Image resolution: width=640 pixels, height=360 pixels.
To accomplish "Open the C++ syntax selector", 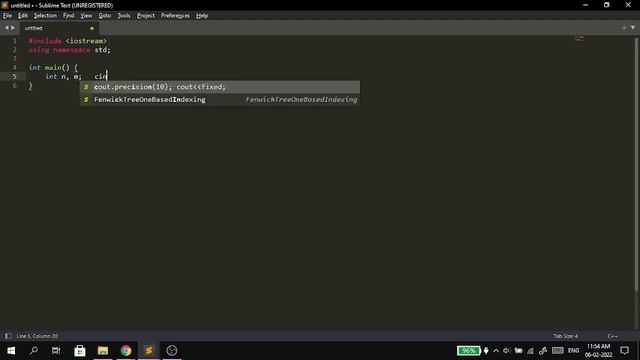I will 612,336.
